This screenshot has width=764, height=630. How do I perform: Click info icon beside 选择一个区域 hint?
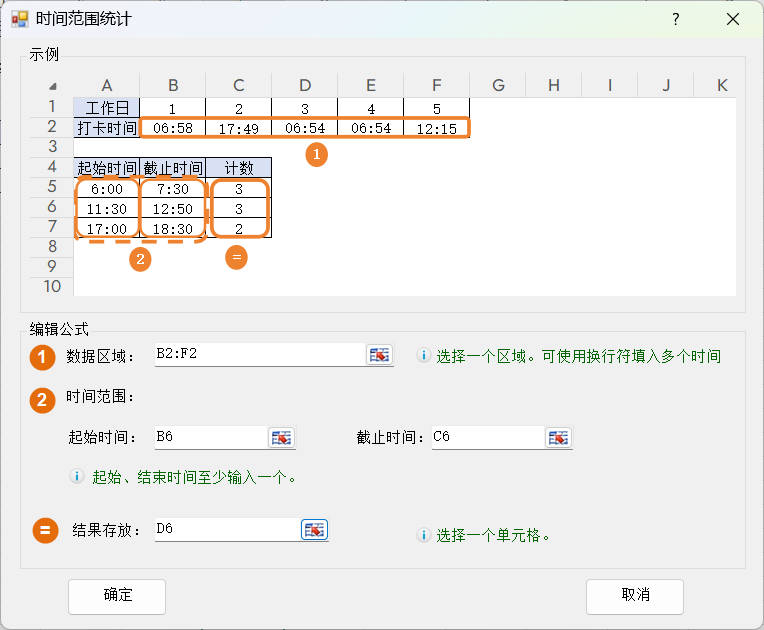click(x=423, y=356)
